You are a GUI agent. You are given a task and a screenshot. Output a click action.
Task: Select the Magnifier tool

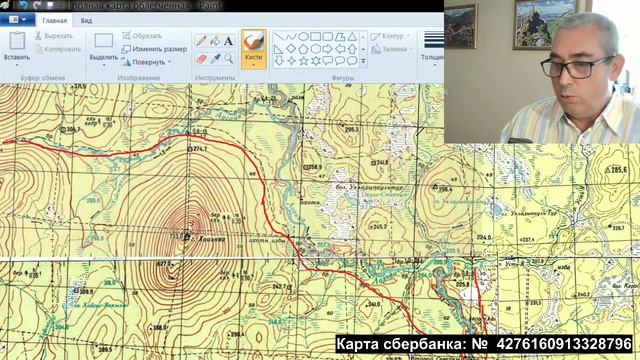pyautogui.click(x=229, y=59)
